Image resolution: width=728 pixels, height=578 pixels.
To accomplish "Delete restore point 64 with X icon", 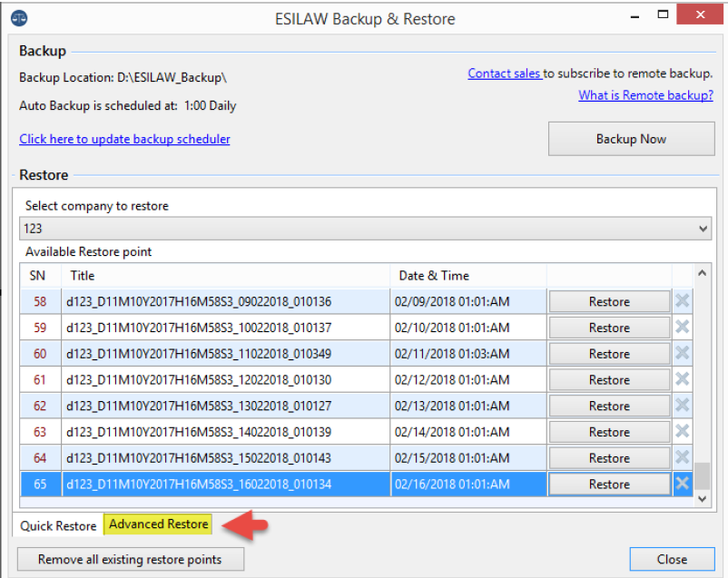I will 682,457.
